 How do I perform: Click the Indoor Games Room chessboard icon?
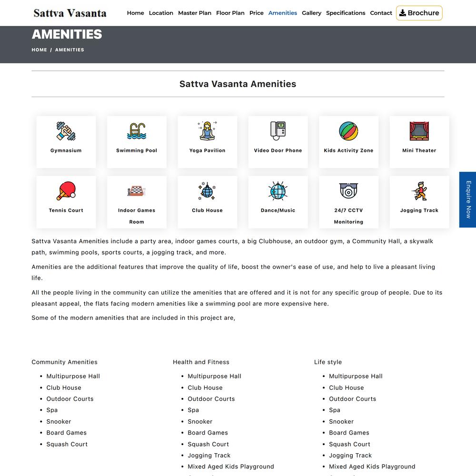137,191
